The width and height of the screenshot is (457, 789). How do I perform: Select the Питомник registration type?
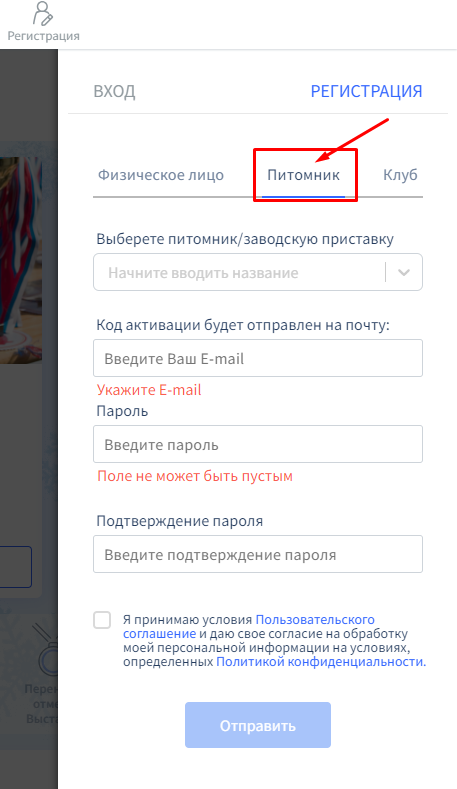(x=303, y=175)
